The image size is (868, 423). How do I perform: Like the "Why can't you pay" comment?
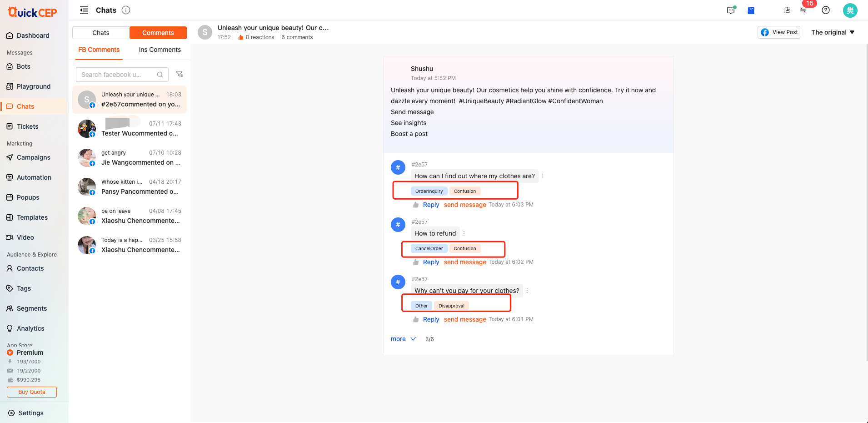coord(415,319)
